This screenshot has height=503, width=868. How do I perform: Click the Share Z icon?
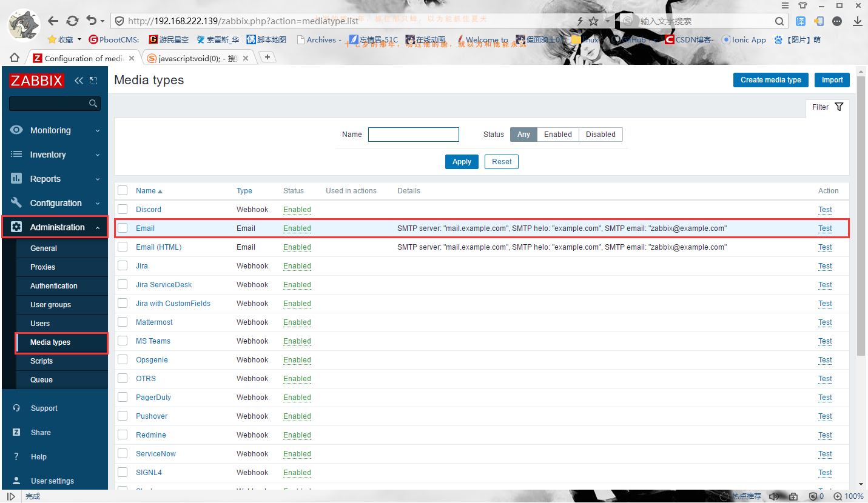tap(17, 433)
